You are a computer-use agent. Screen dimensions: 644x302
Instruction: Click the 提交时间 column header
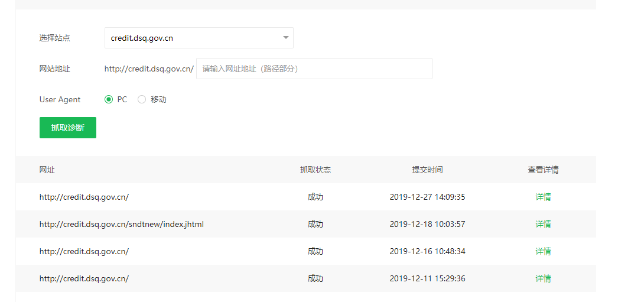(x=427, y=170)
